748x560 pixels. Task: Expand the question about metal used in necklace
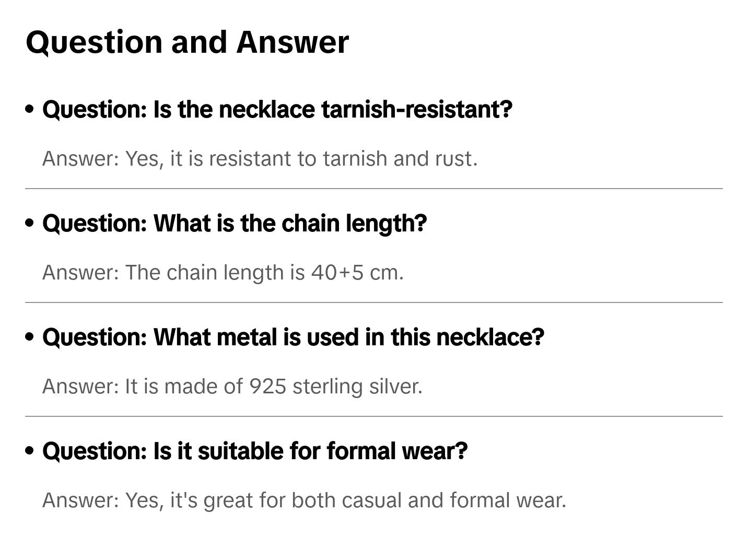click(x=293, y=337)
